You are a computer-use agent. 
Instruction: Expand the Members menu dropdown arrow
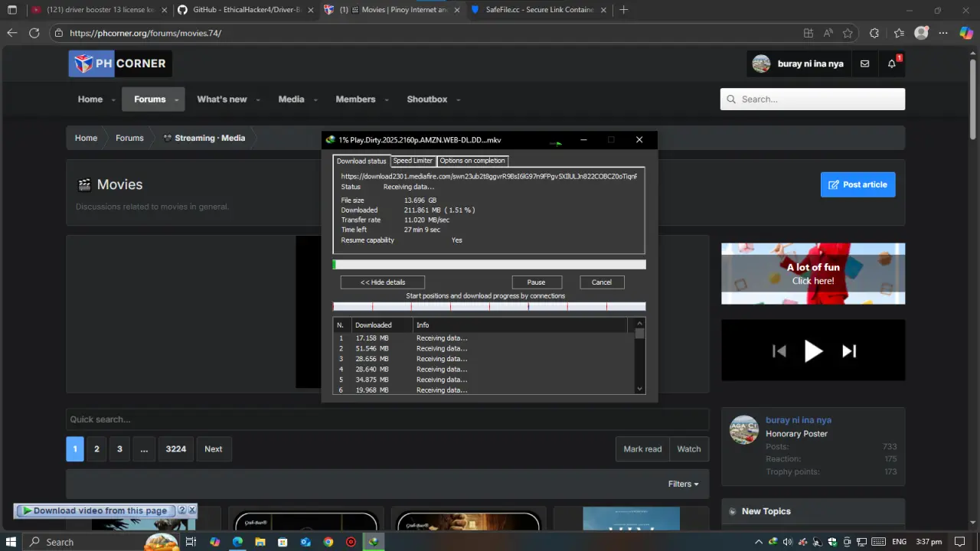click(387, 99)
